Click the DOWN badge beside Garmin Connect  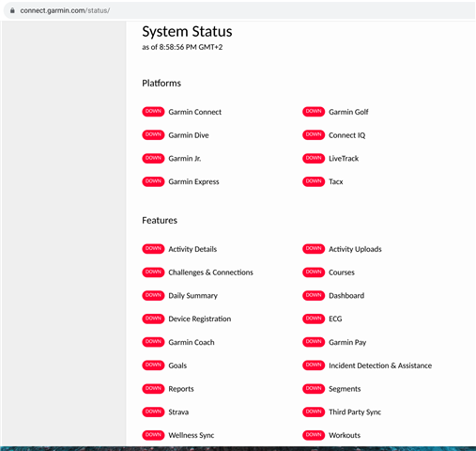[153, 112]
